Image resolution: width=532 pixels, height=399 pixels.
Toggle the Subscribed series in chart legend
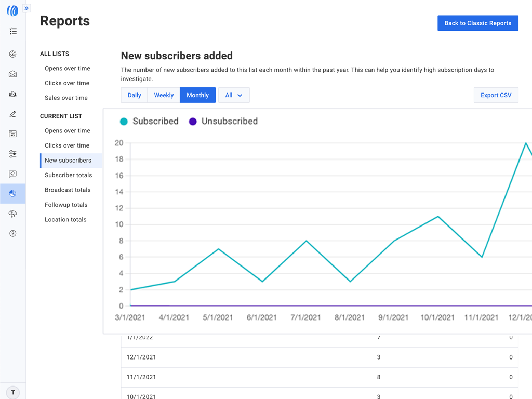[x=150, y=122]
